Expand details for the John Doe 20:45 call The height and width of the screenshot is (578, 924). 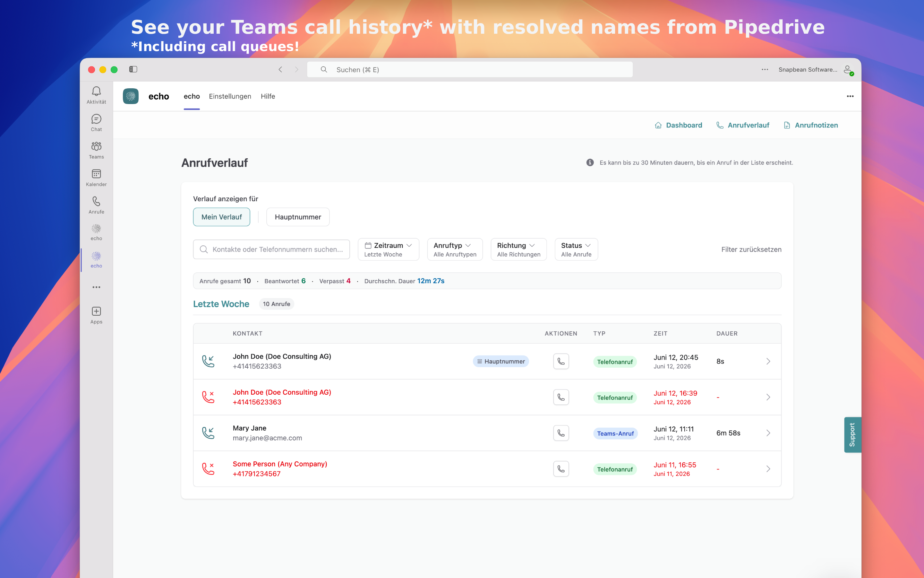click(768, 361)
